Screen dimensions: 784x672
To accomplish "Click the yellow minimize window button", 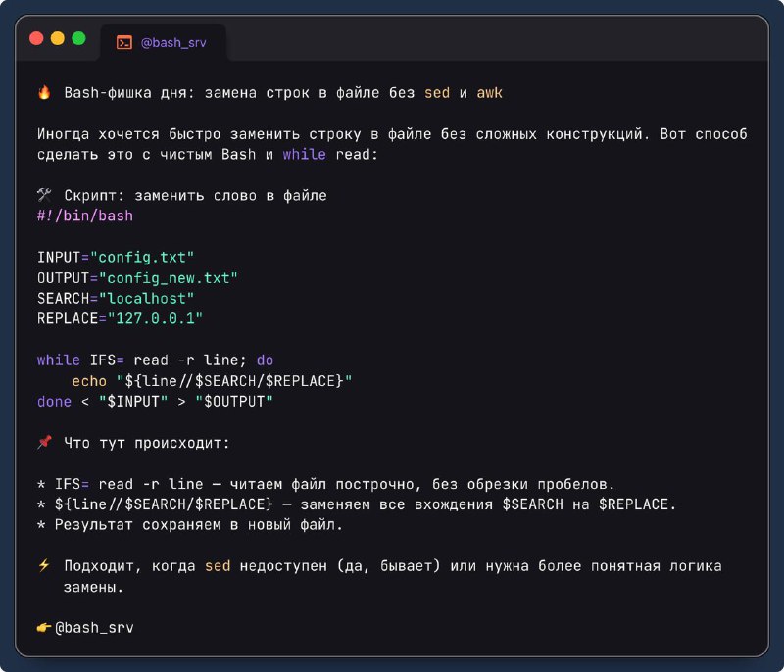I will [x=58, y=38].
